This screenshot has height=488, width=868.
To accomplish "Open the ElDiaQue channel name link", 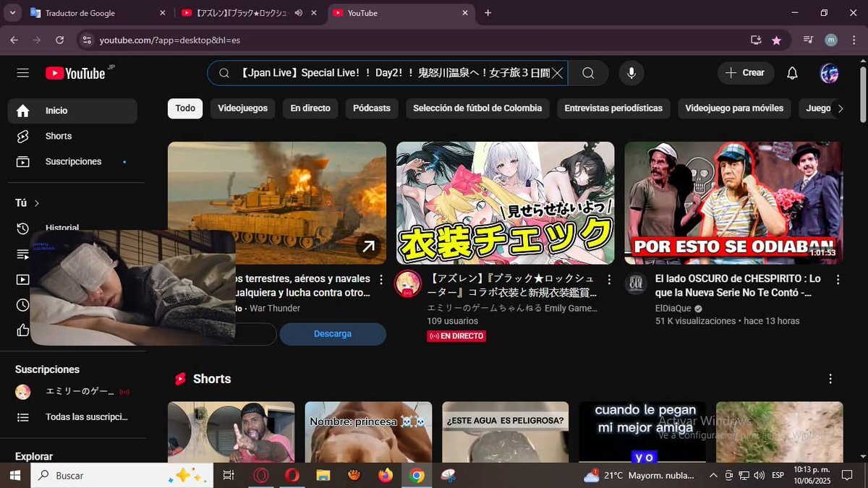I will 673,308.
